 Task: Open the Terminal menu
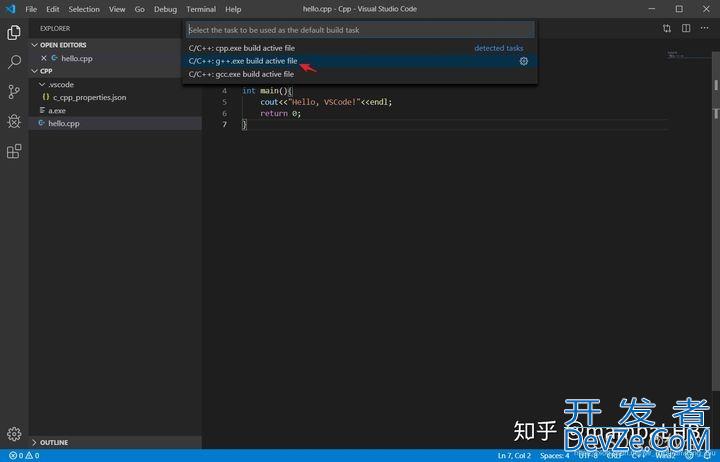point(201,9)
